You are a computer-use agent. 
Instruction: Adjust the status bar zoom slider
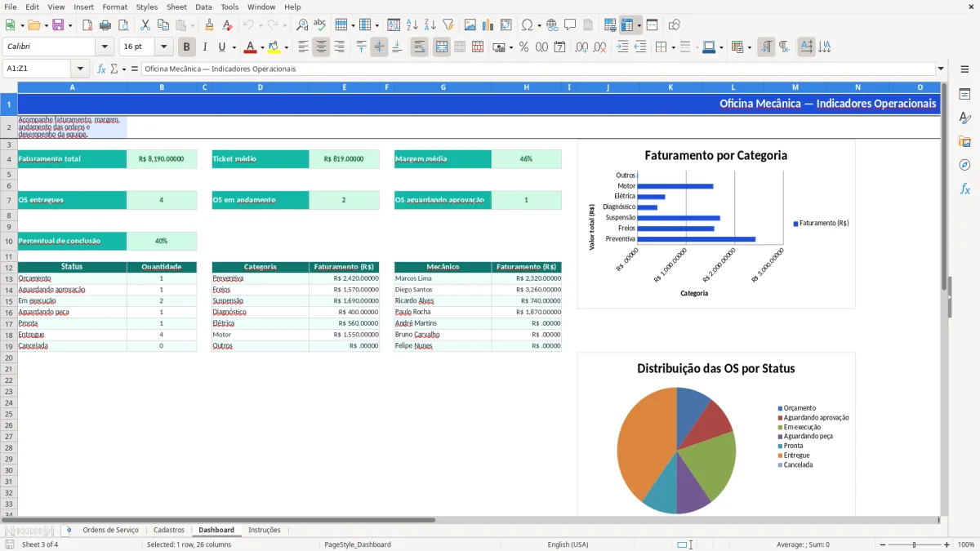pos(914,544)
